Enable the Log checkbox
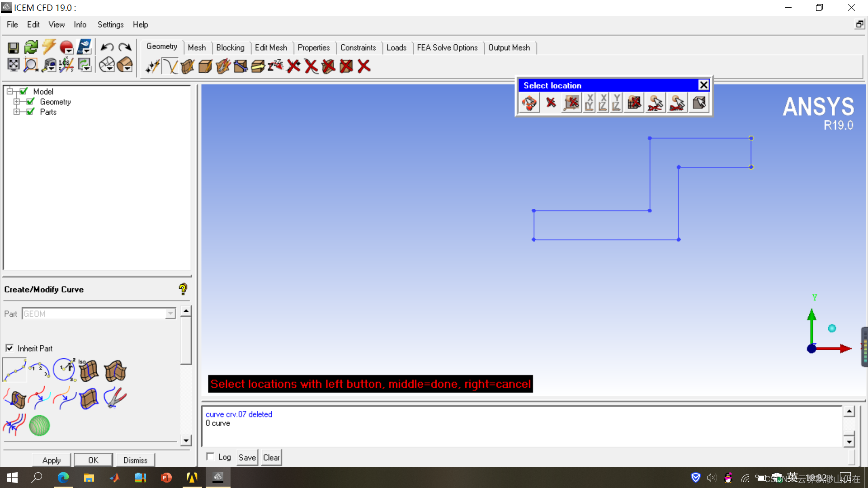This screenshot has height=488, width=868. [210, 456]
